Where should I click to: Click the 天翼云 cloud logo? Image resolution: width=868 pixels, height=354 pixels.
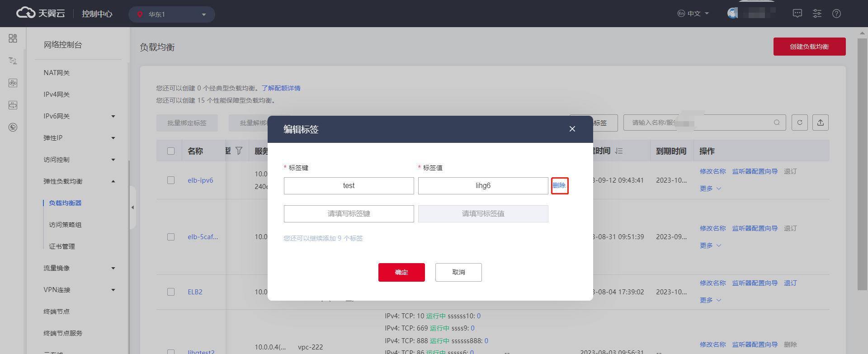point(40,13)
